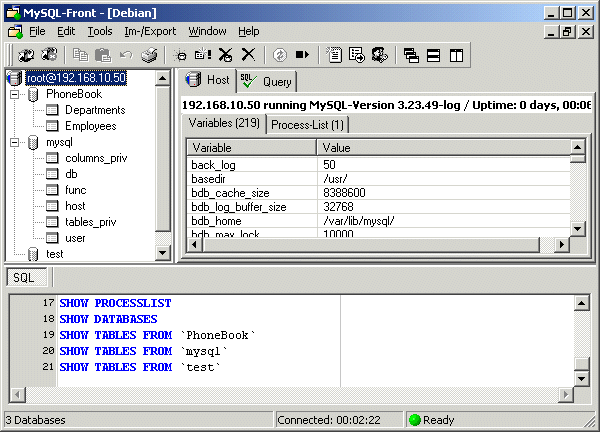
Task: Click the bdb_home variable row
Action: (x=378, y=221)
